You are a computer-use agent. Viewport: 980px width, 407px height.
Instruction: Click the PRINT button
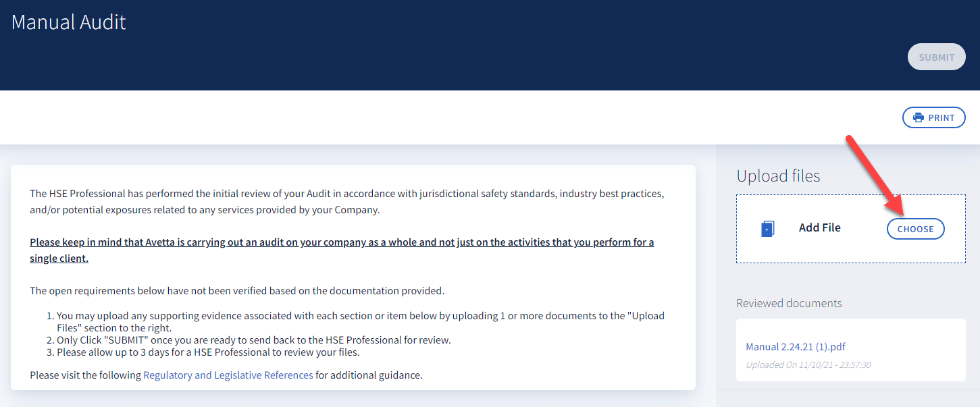point(934,117)
